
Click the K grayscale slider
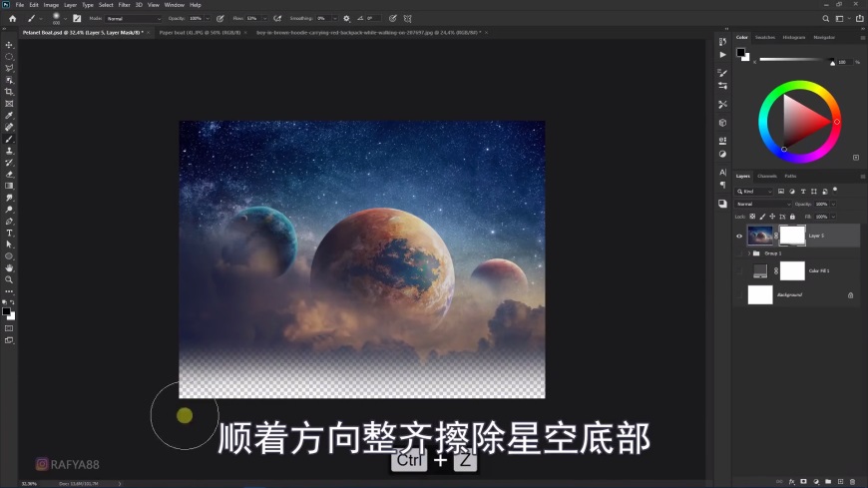coord(796,59)
